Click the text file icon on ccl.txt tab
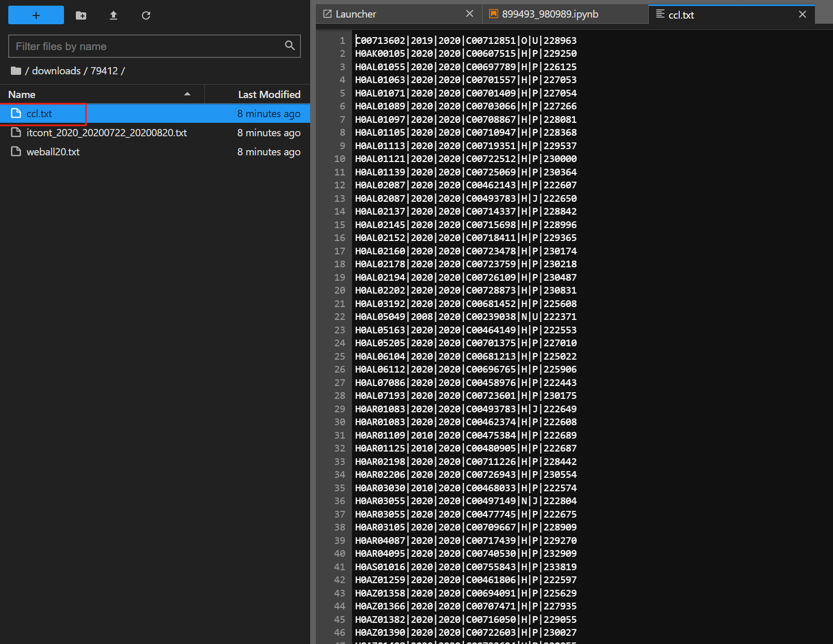The height and width of the screenshot is (644, 833). 660,14
